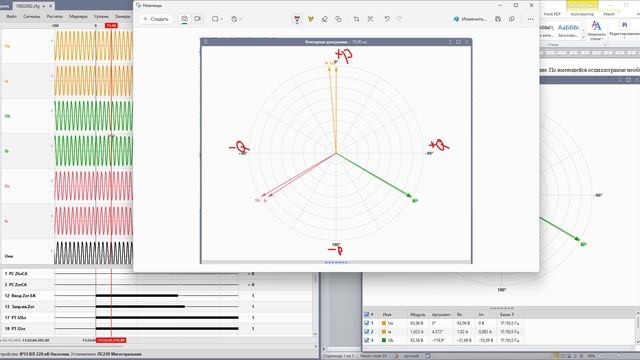Open text actions tool in Snipping Tool

[370, 19]
